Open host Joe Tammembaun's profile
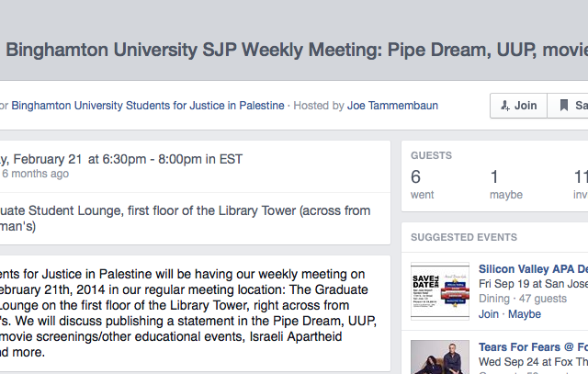 coord(392,106)
